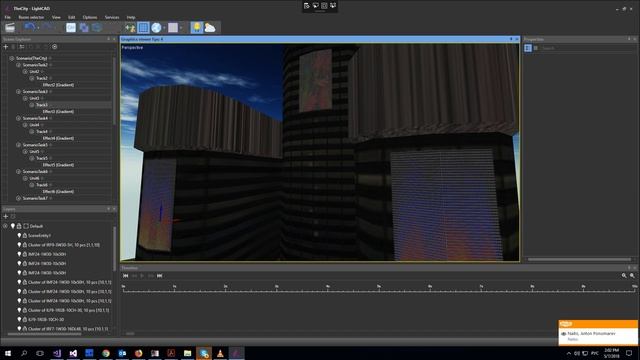Click the categorized view icon in Properties
Screen dimensions: 640x360
[x=528, y=48]
